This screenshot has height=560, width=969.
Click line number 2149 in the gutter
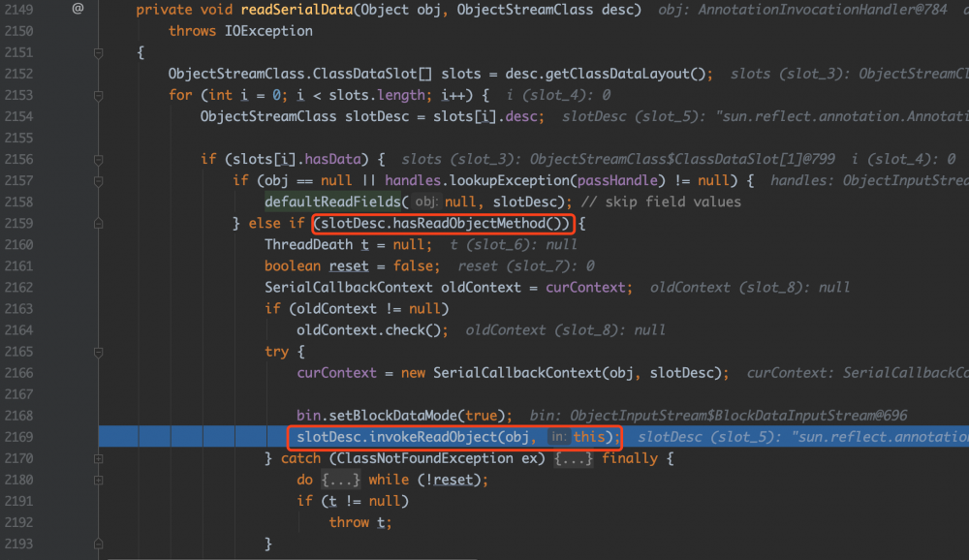pos(19,10)
